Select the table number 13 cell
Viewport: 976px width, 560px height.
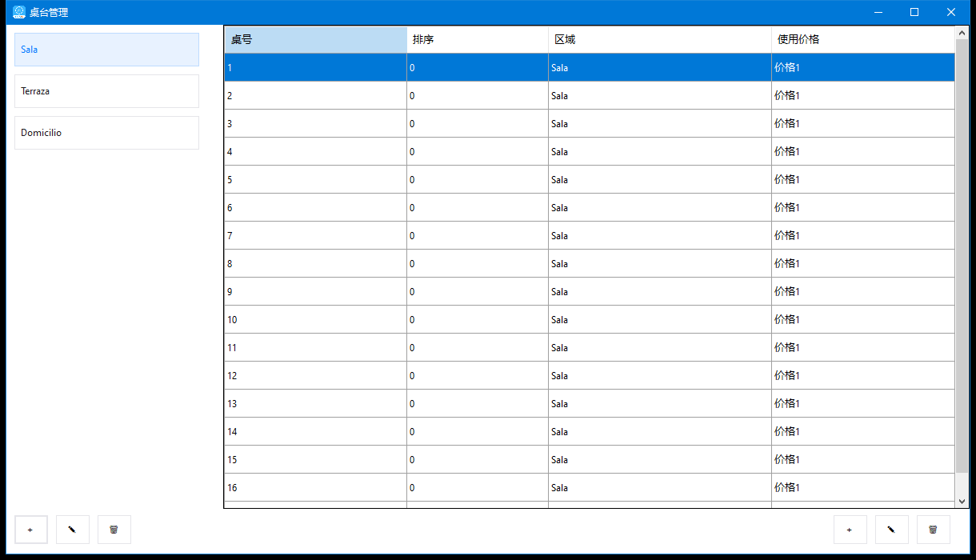point(315,404)
